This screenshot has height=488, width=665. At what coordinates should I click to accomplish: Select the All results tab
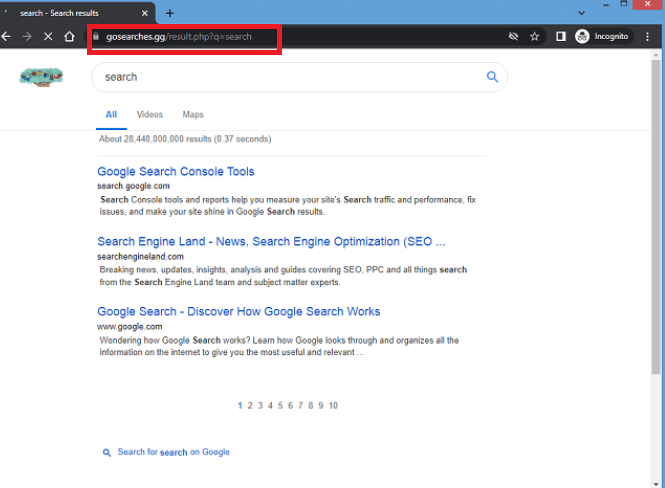click(111, 115)
